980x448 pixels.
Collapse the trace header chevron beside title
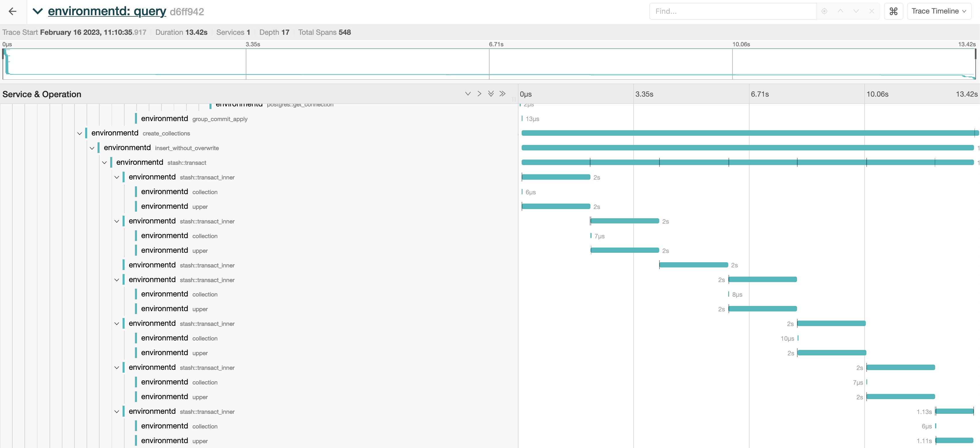click(x=37, y=12)
